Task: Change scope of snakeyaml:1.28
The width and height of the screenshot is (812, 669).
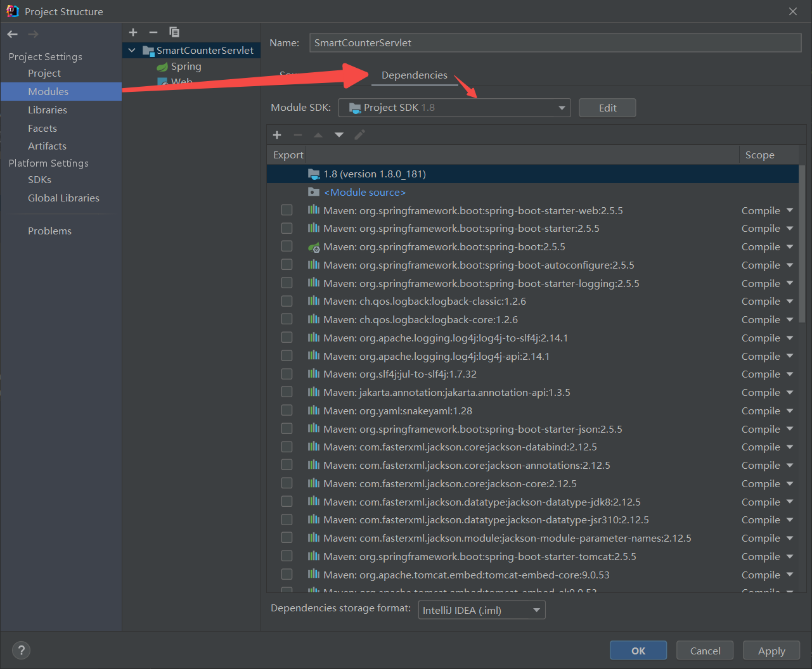Action: point(767,411)
